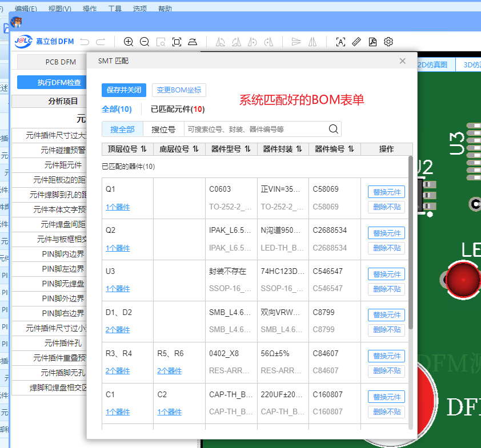Open the 操作 menu
This screenshot has width=481, height=448.
point(90,9)
